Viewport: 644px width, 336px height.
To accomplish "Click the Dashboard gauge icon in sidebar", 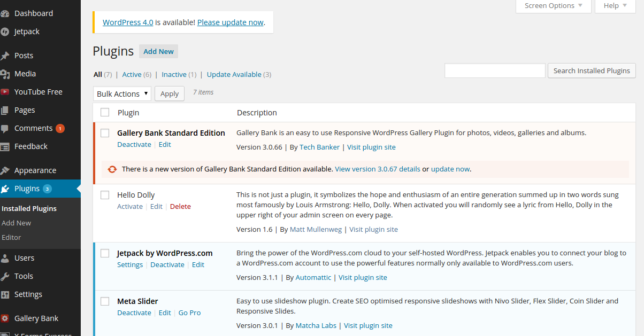I will tap(5, 13).
